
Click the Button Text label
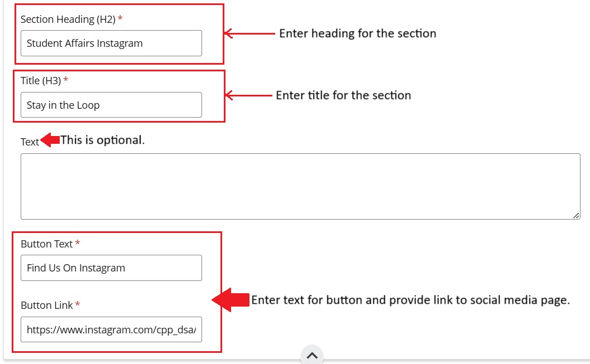pos(46,244)
